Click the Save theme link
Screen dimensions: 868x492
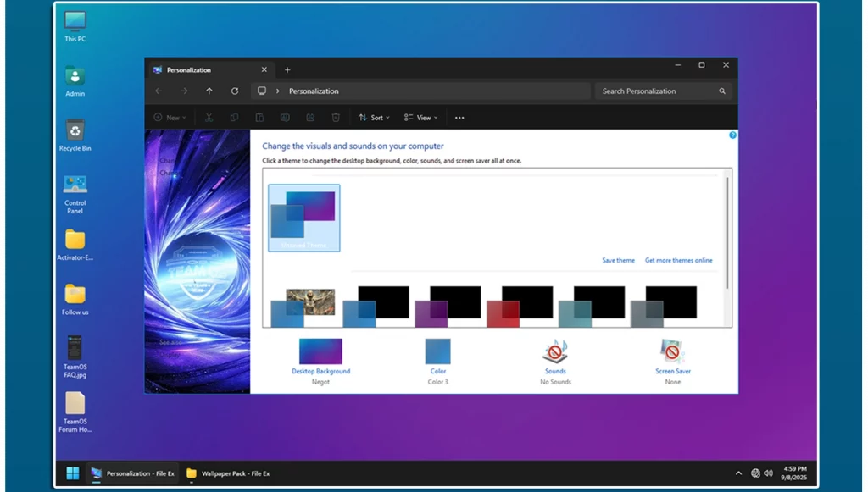coord(618,261)
